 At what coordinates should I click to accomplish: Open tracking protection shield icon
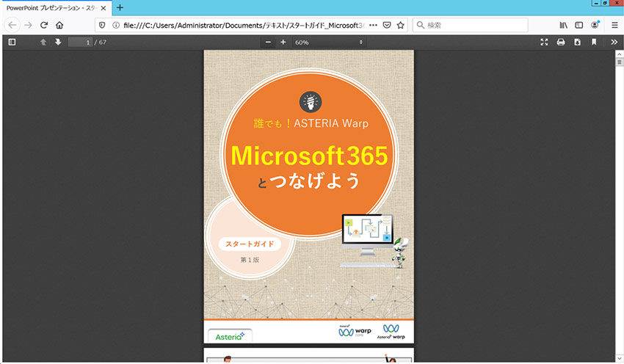point(102,25)
